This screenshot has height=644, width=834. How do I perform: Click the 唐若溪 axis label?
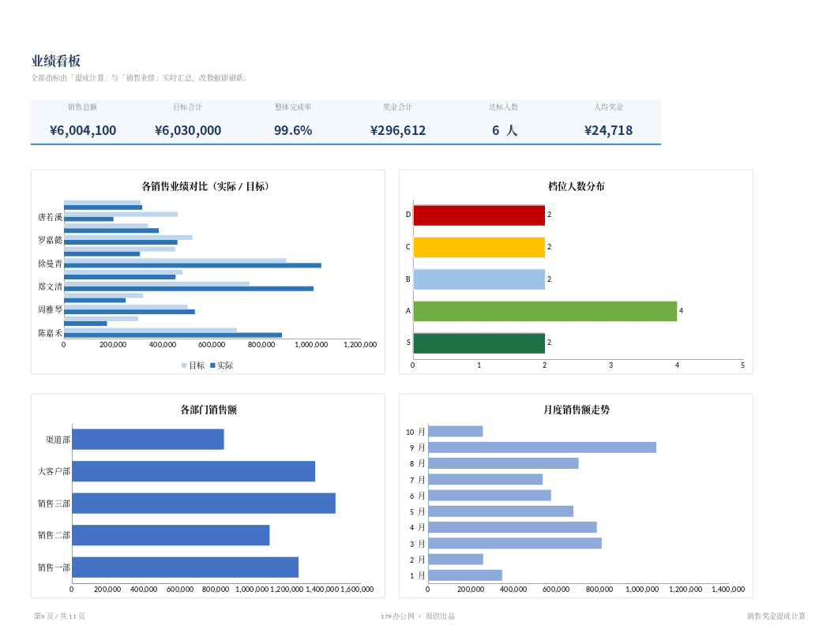pos(50,217)
